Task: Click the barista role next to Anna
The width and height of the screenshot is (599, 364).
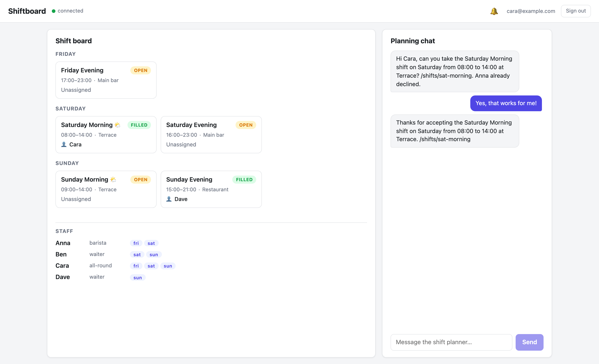Action: click(98, 243)
